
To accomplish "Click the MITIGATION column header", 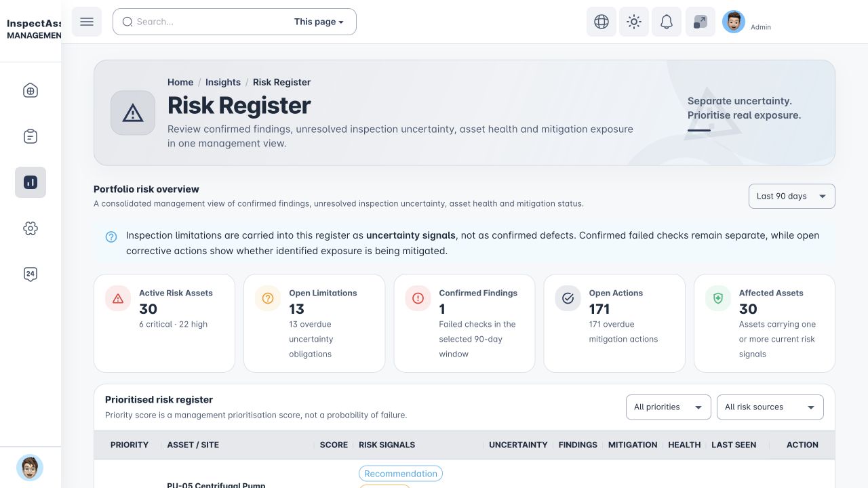I will tap(633, 445).
